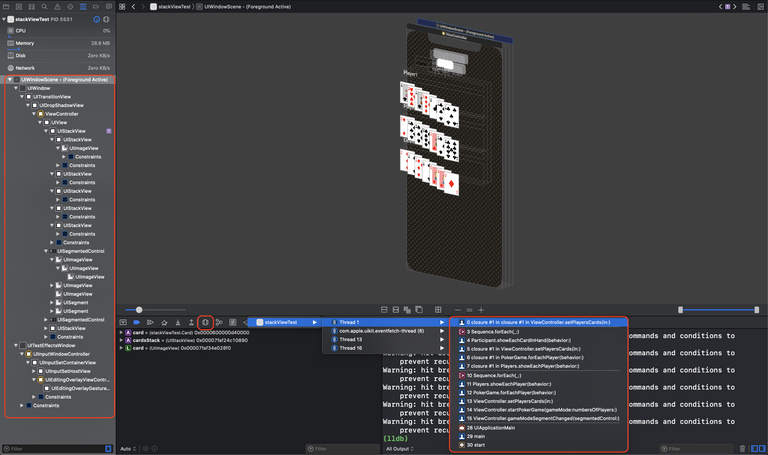
Task: Click the Debug Memory Graph button
Action: tap(219, 322)
